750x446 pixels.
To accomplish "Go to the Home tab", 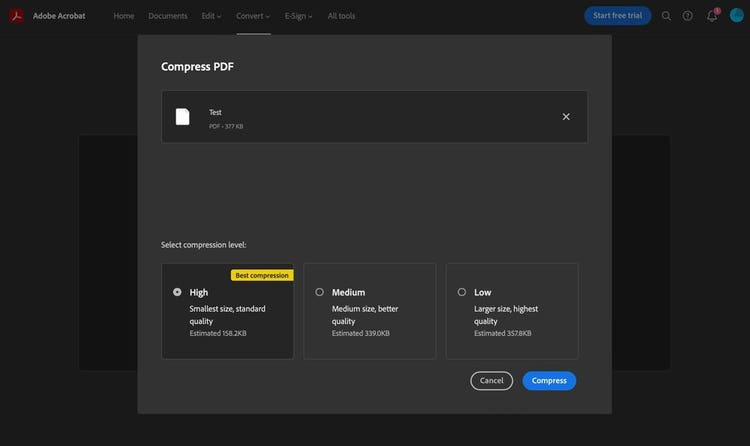I will pos(124,16).
